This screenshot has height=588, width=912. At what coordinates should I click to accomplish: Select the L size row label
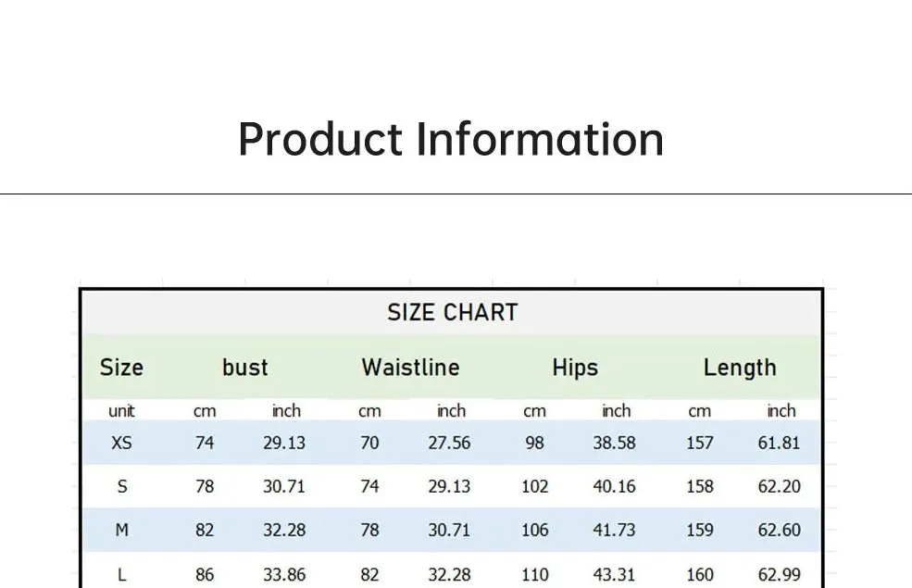point(121,575)
